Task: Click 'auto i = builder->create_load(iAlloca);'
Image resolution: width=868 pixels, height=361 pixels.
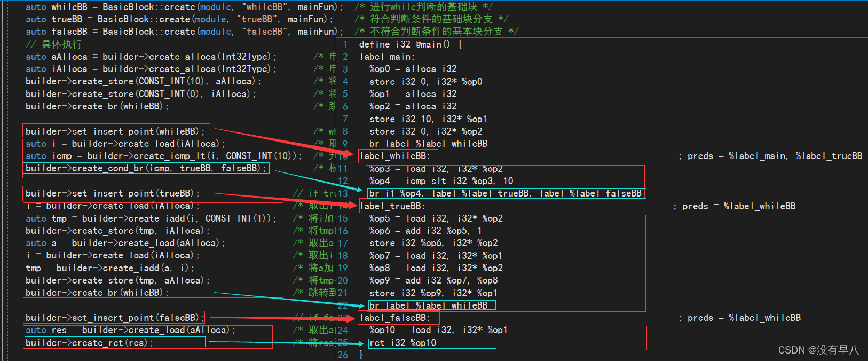Action: (x=125, y=144)
